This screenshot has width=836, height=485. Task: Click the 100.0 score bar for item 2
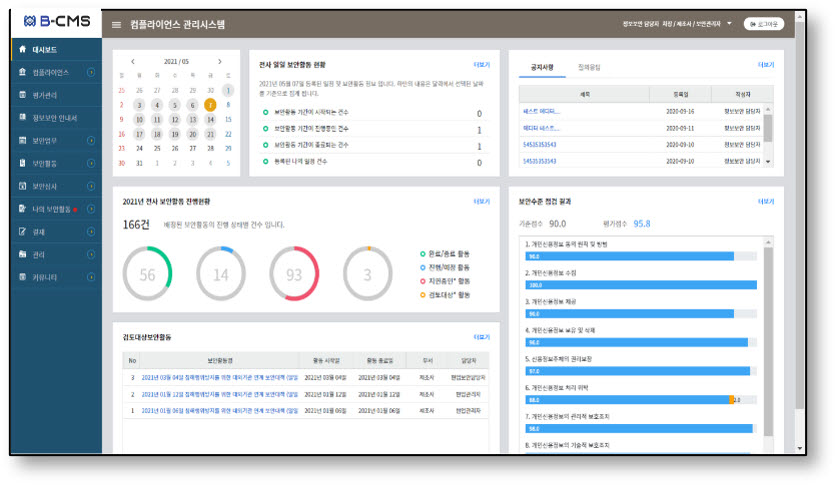click(x=641, y=285)
